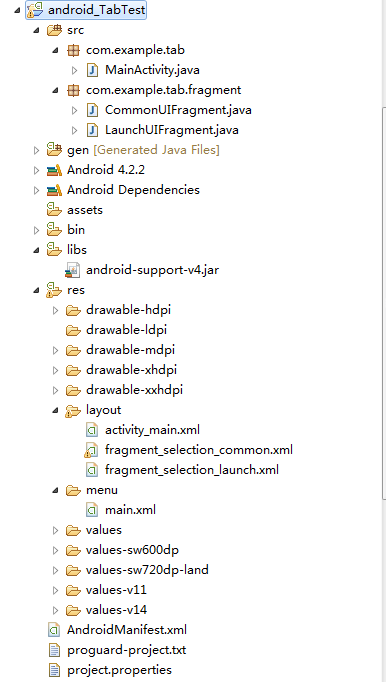Collapse the libs folder
Viewport: 386px width, 682px height.
tap(37, 251)
